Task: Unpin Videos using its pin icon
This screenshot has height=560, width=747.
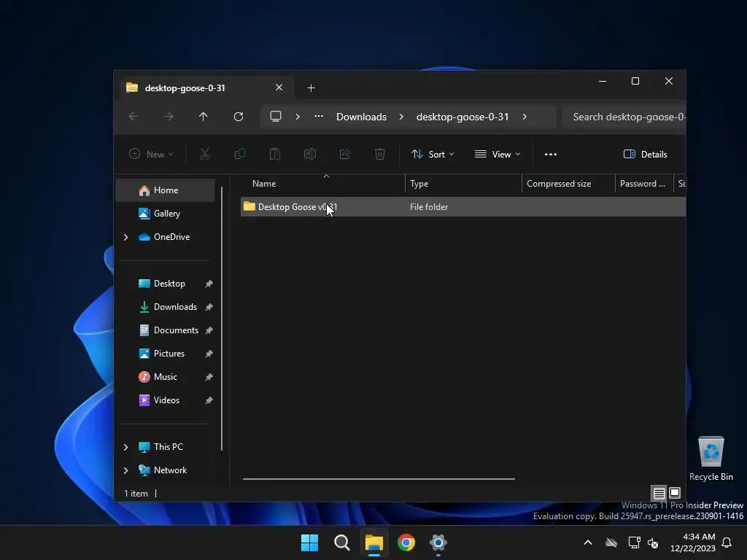Action: (209, 400)
